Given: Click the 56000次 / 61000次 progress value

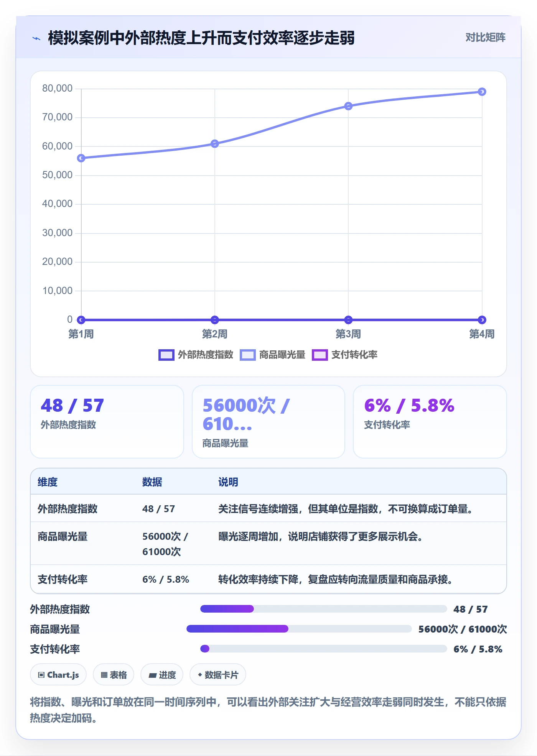Looking at the screenshot, I should click(463, 629).
